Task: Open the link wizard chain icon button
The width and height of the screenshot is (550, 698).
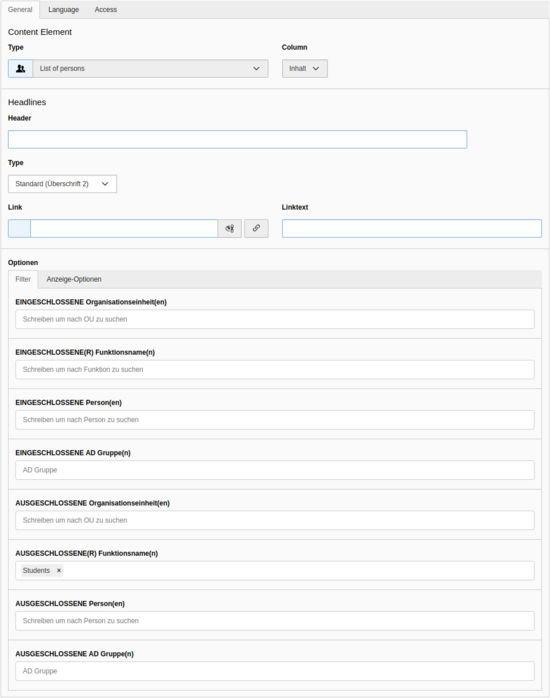Action: pos(256,228)
